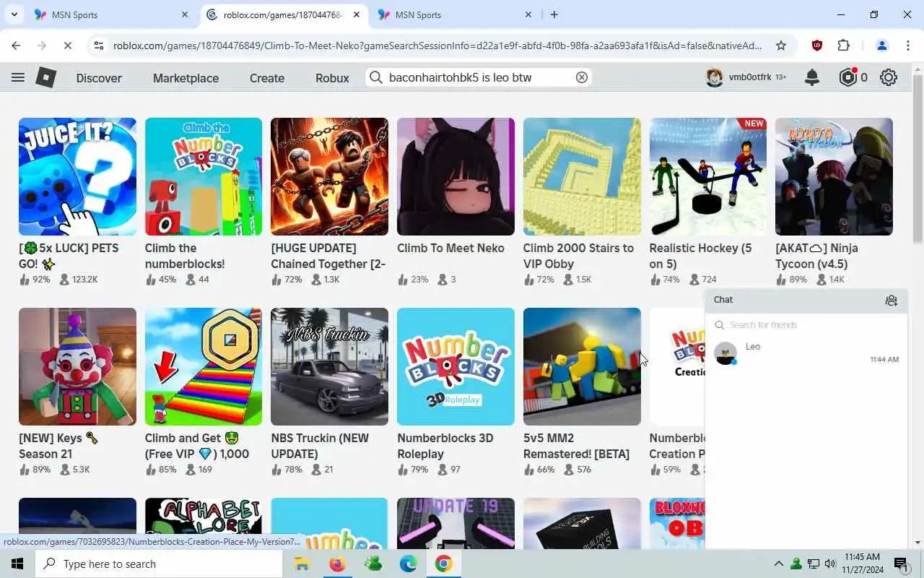Open the Roblox settings gear
924x578 pixels.
[x=889, y=77]
